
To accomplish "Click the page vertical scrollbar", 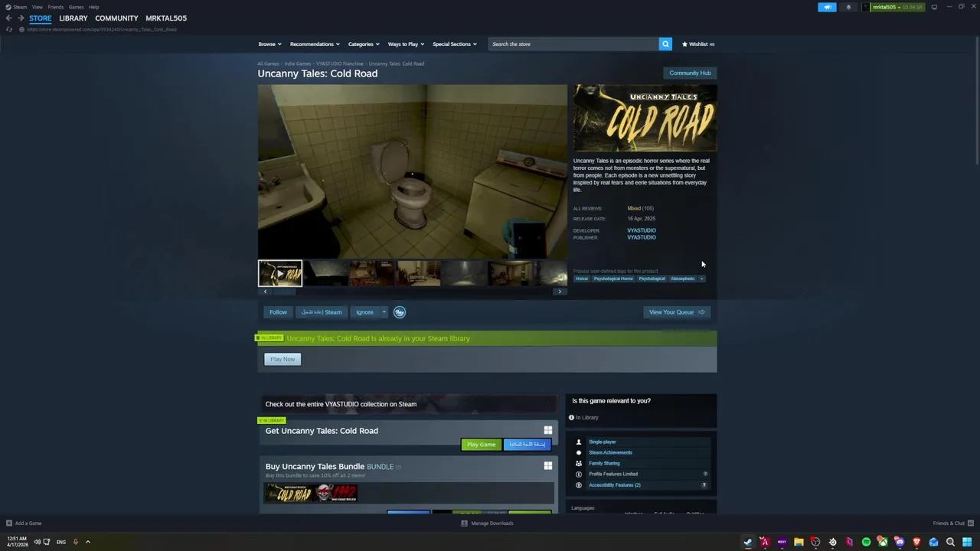I will point(977,99).
